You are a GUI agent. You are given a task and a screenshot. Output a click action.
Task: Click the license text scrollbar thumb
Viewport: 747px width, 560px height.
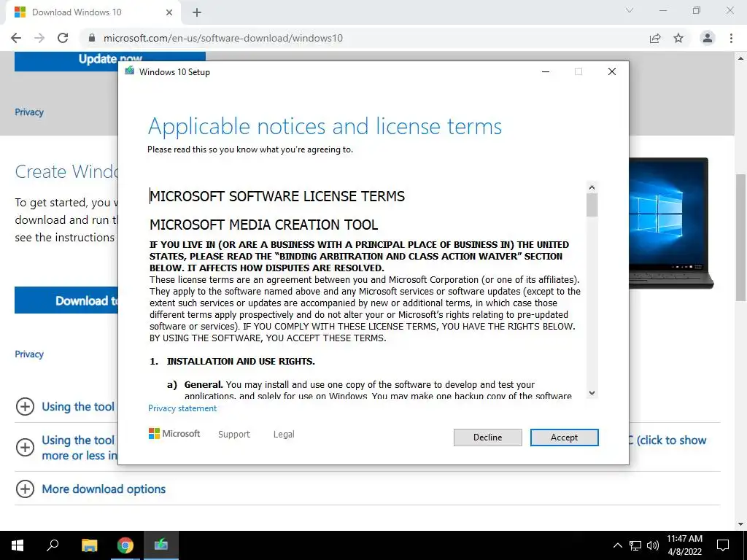point(592,205)
